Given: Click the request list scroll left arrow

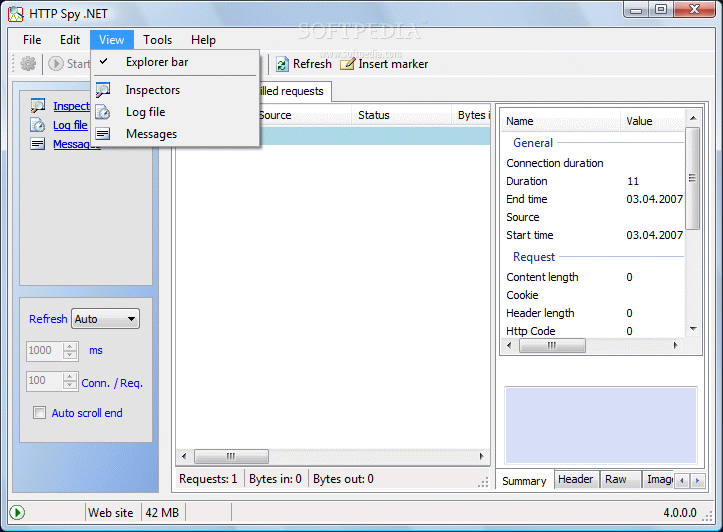Looking at the screenshot, I should tap(184, 456).
